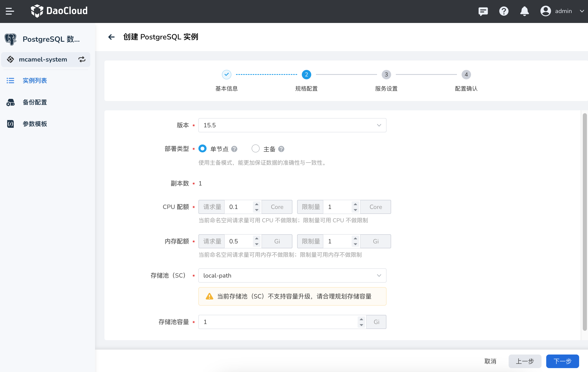Open the 存储池 local-path dropdown
Screen dimensions: 588x372
pyautogui.click(x=292, y=275)
